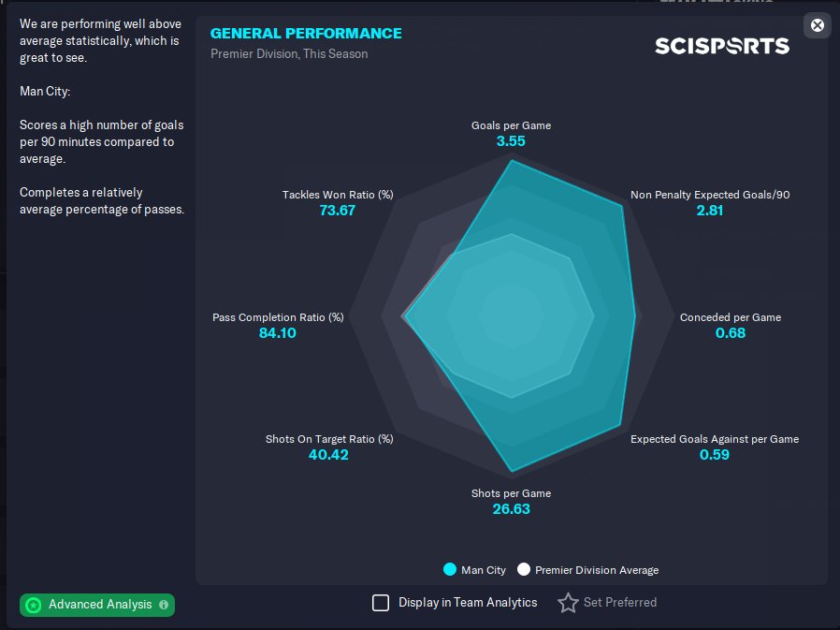Click the green Advanced Analysis star icon

click(x=34, y=605)
